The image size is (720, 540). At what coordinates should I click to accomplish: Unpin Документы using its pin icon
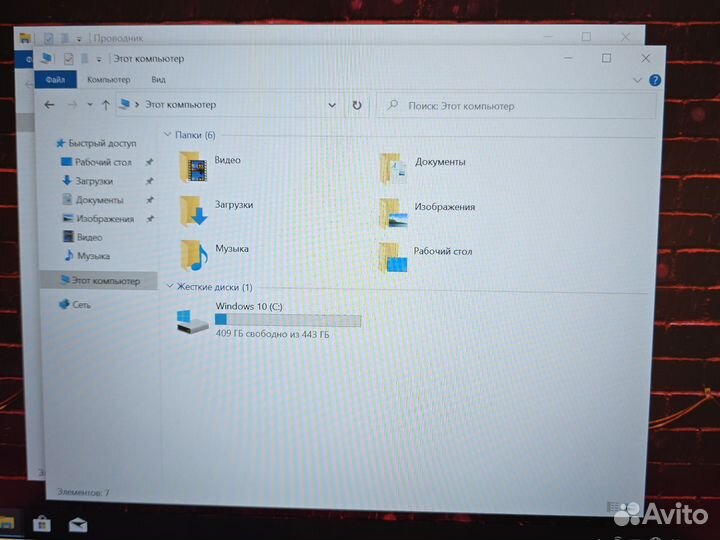click(x=149, y=200)
